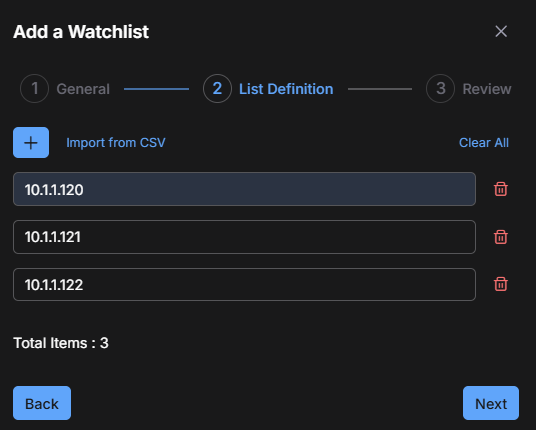Screen dimensions: 536x430
Task: Close the Add a Watchlist dialog
Action: pyautogui.click(x=501, y=31)
